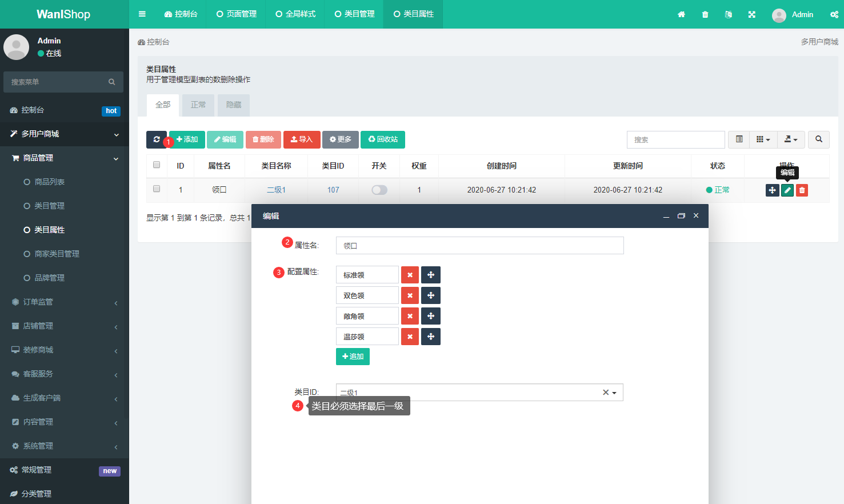This screenshot has height=504, width=844.
Task: Toggle the select-all checkbox in table header
Action: 157,165
